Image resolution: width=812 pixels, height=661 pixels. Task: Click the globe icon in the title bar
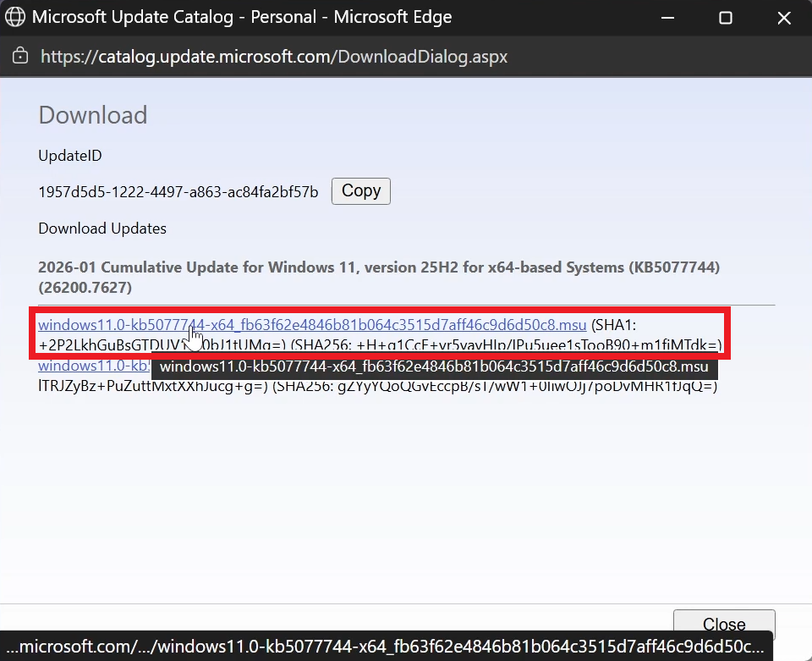[15, 18]
